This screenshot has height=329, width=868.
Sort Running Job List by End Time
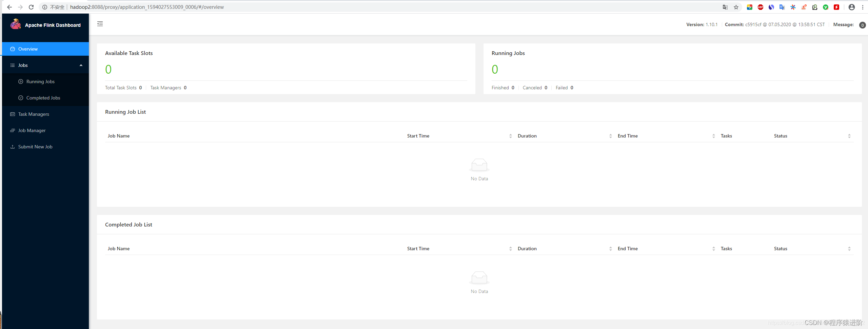pyautogui.click(x=713, y=136)
